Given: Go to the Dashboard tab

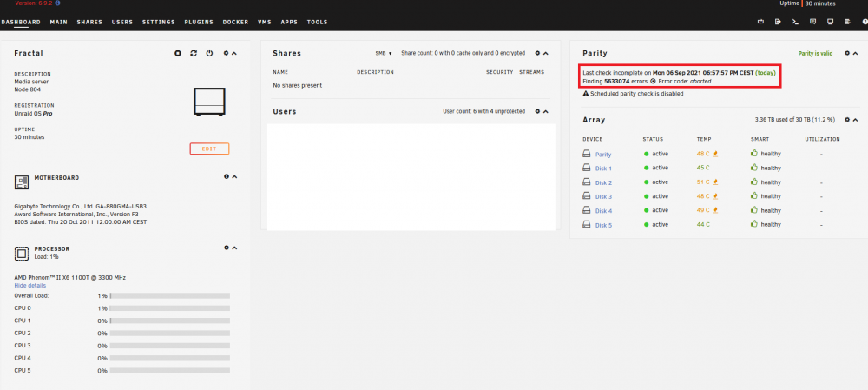Looking at the screenshot, I should 21,23.
